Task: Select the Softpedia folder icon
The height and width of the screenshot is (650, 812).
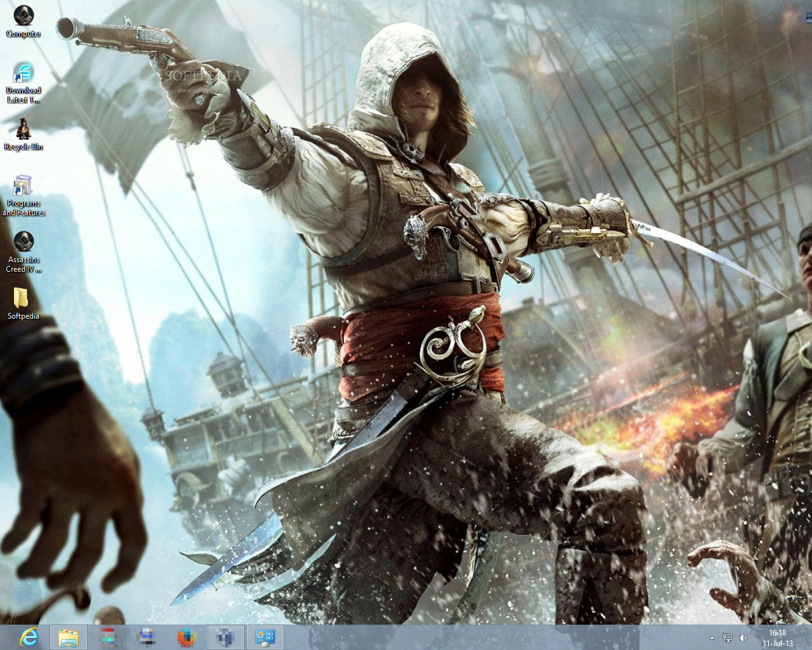Action: coord(23,303)
